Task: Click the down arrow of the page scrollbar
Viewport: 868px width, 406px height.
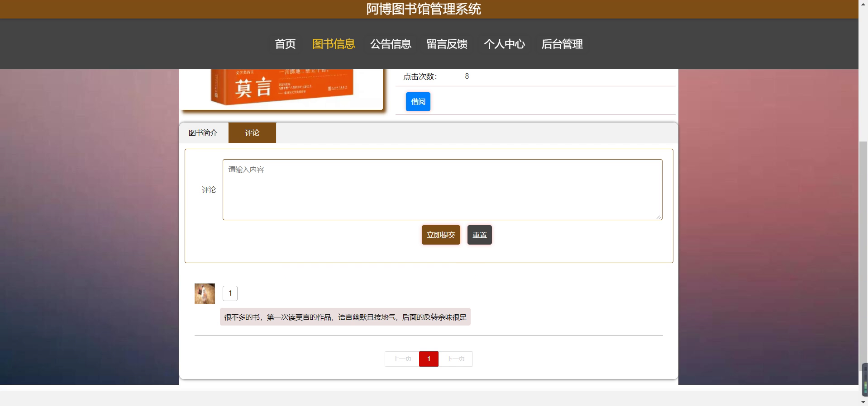Action: pos(863,402)
